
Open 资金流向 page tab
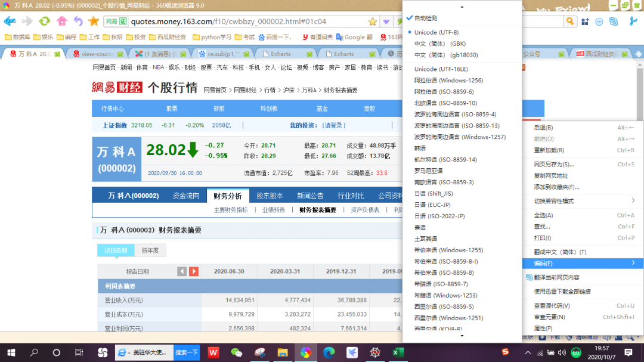tap(186, 196)
